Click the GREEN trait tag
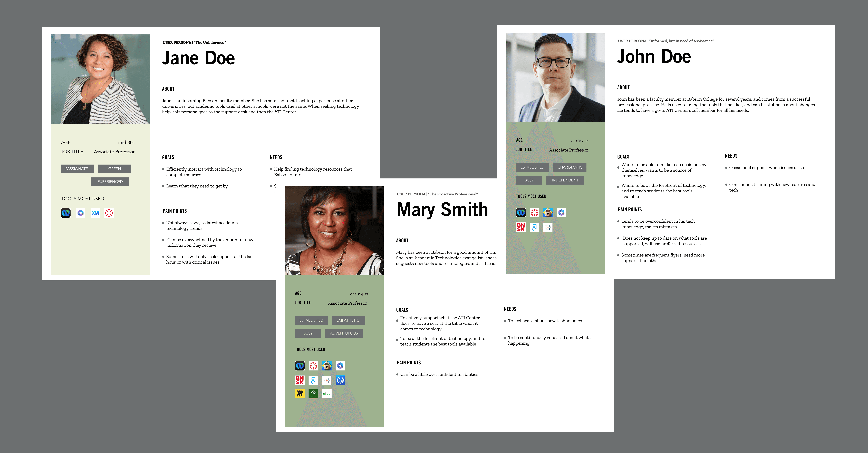 pyautogui.click(x=115, y=169)
